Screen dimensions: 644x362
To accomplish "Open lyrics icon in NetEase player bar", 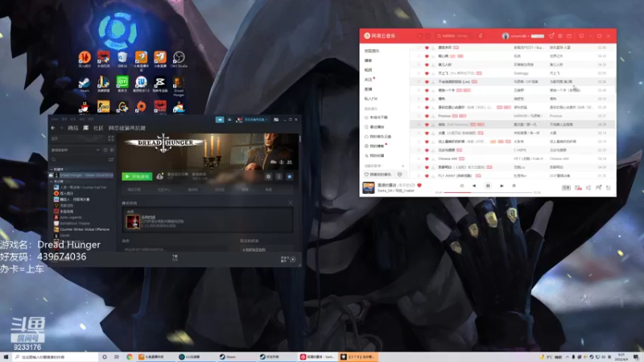I will 514,186.
